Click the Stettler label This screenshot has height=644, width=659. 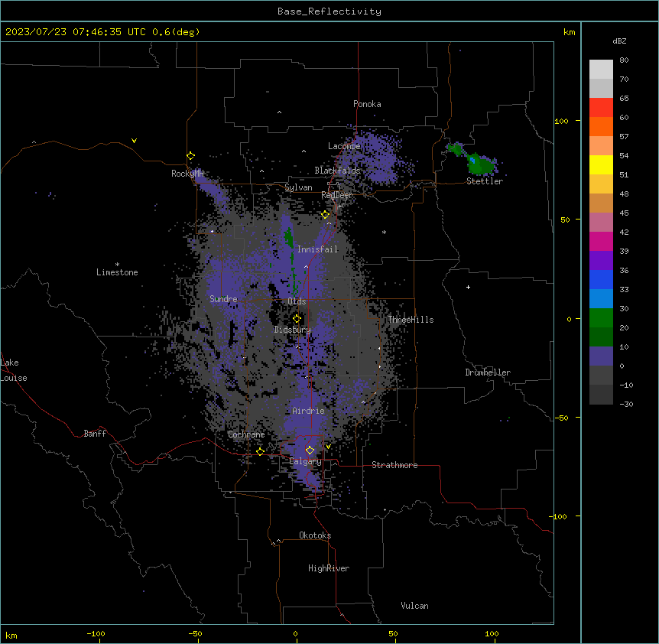(485, 181)
